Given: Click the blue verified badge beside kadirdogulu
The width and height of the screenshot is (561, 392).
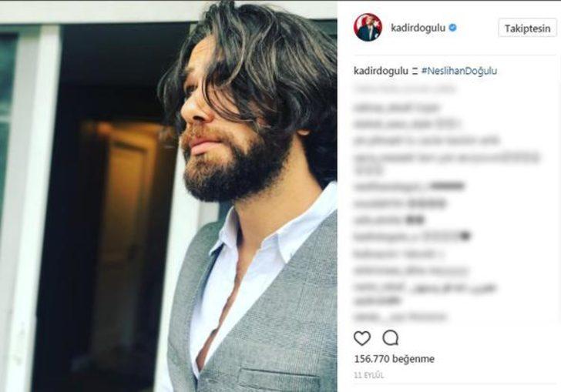Looking at the screenshot, I should [452, 28].
